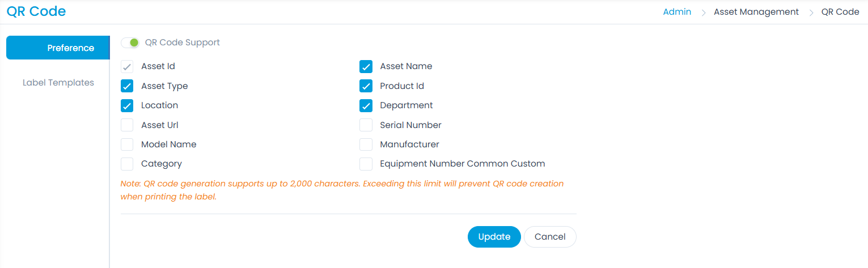The image size is (868, 268).
Task: Disable the Location checkbox
Action: [127, 105]
